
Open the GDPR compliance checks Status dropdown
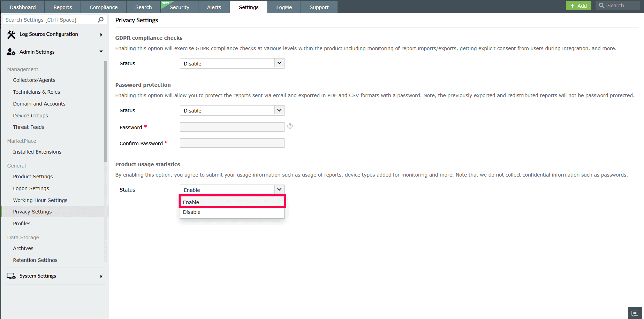[x=232, y=63]
